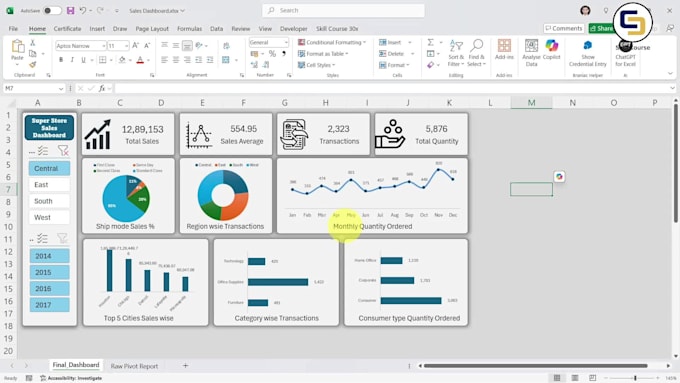
Task: Switch to Page Break Preview view
Action: 592,378
